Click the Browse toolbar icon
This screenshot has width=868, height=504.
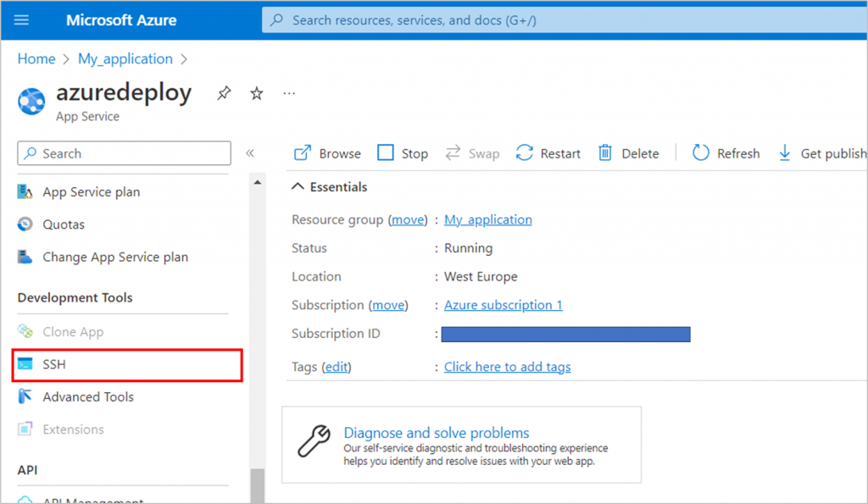tap(303, 152)
